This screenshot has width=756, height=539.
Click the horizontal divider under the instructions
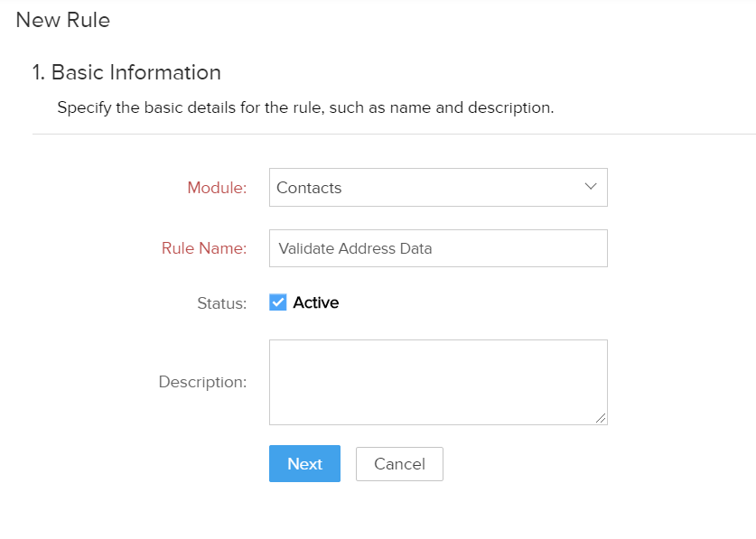394,134
